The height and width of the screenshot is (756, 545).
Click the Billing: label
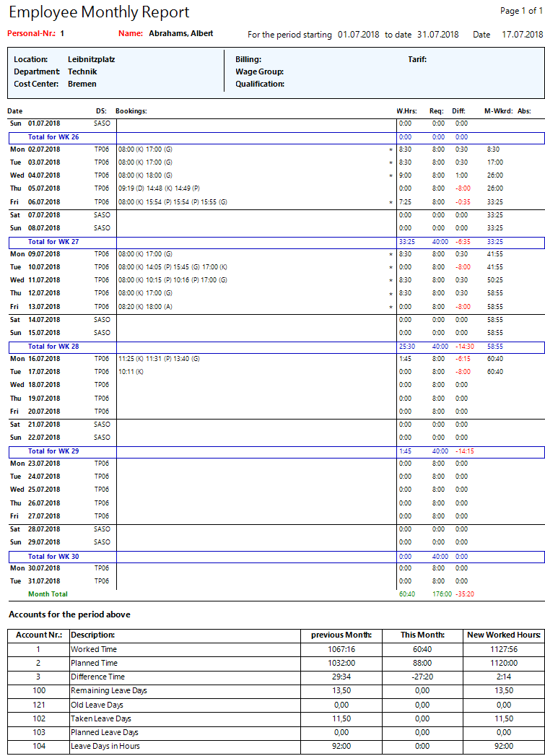click(x=248, y=59)
